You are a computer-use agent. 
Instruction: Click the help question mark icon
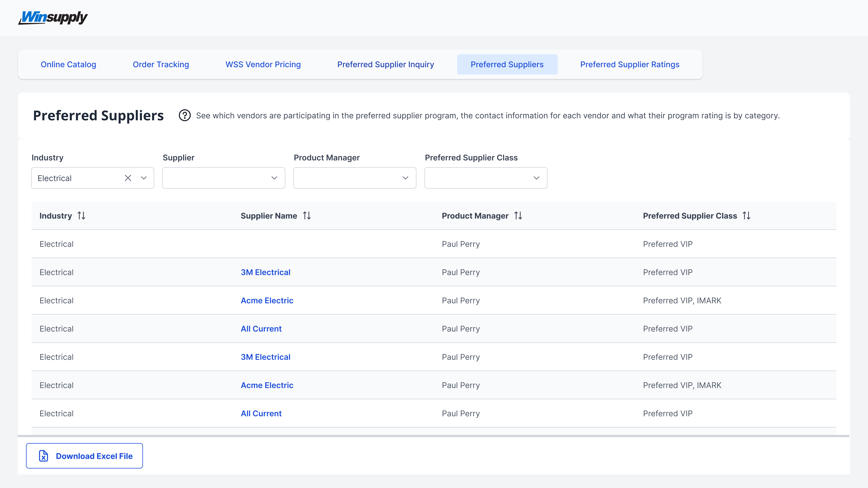click(x=184, y=116)
